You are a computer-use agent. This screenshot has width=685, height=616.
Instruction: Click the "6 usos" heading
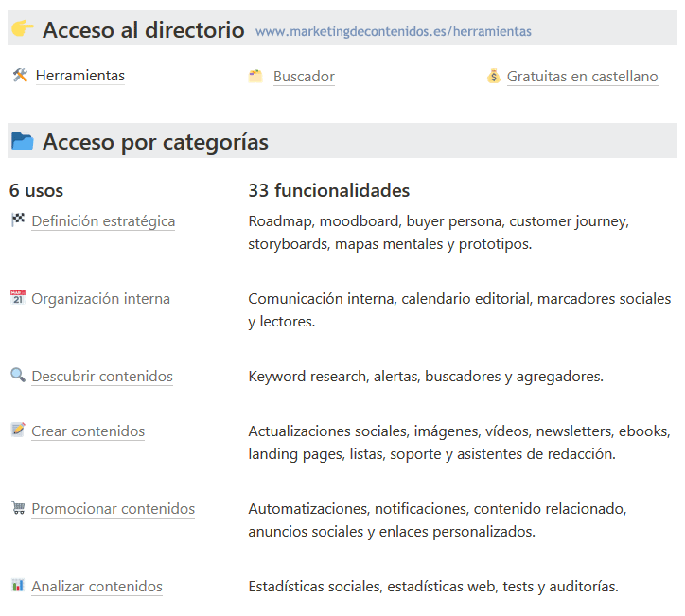coord(36,191)
